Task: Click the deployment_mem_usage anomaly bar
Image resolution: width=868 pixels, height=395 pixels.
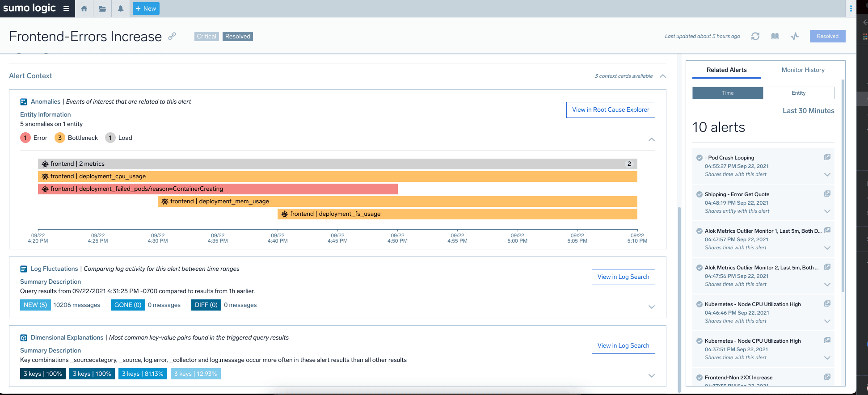Action: tap(397, 202)
